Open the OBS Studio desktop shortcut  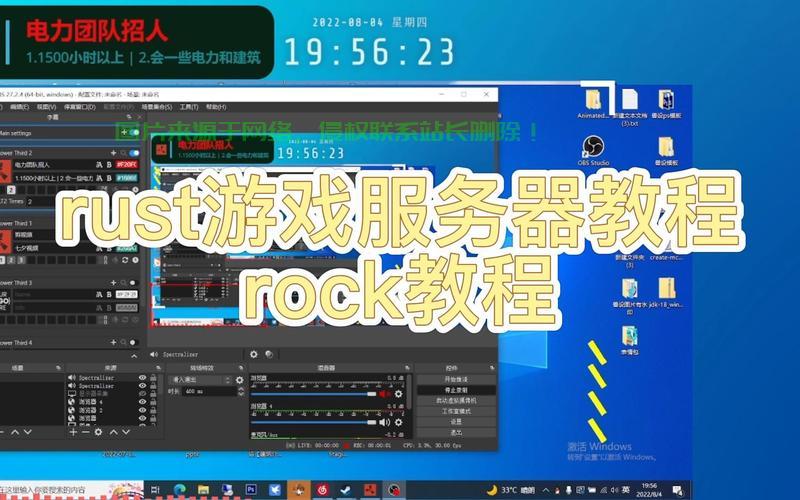[593, 151]
